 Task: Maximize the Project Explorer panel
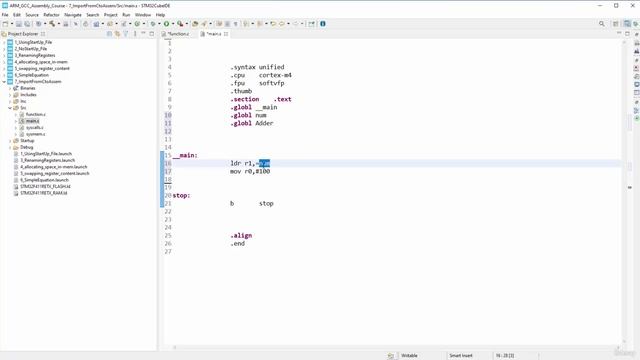[x=152, y=34]
